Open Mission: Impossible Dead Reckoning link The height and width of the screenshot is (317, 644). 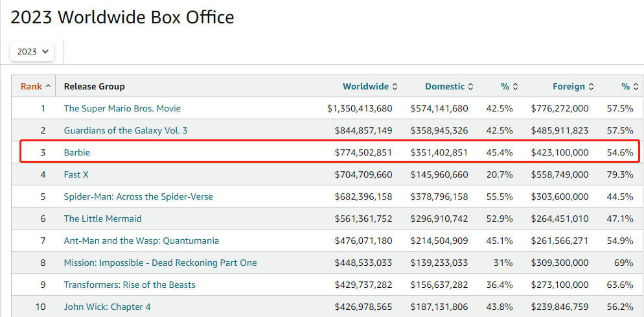tap(160, 263)
